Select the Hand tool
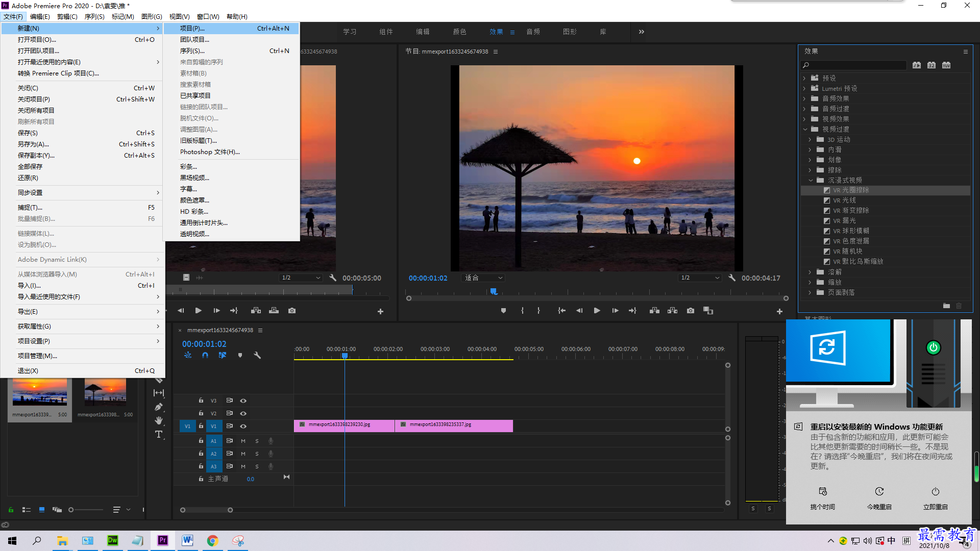The height and width of the screenshot is (551, 980). coord(159,420)
